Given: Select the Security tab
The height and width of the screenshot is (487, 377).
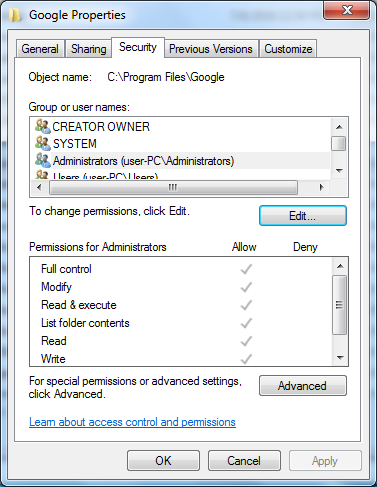Looking at the screenshot, I should [x=138, y=47].
